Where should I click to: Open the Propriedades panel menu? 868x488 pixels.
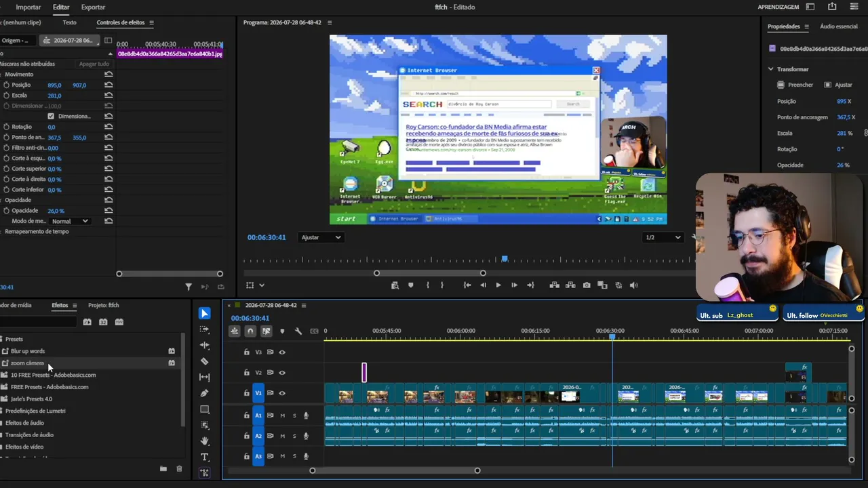pos(807,26)
